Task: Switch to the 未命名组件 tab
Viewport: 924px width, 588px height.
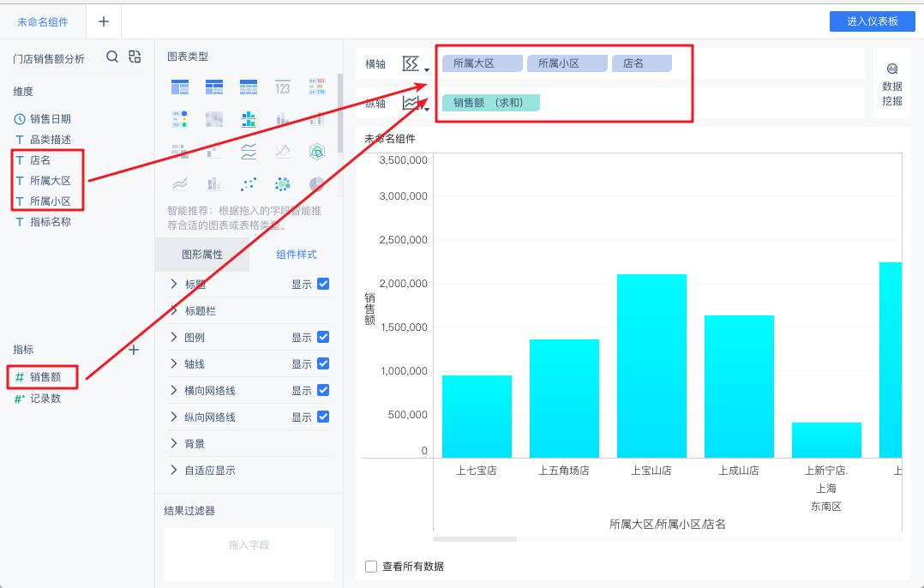Action: coord(43,21)
